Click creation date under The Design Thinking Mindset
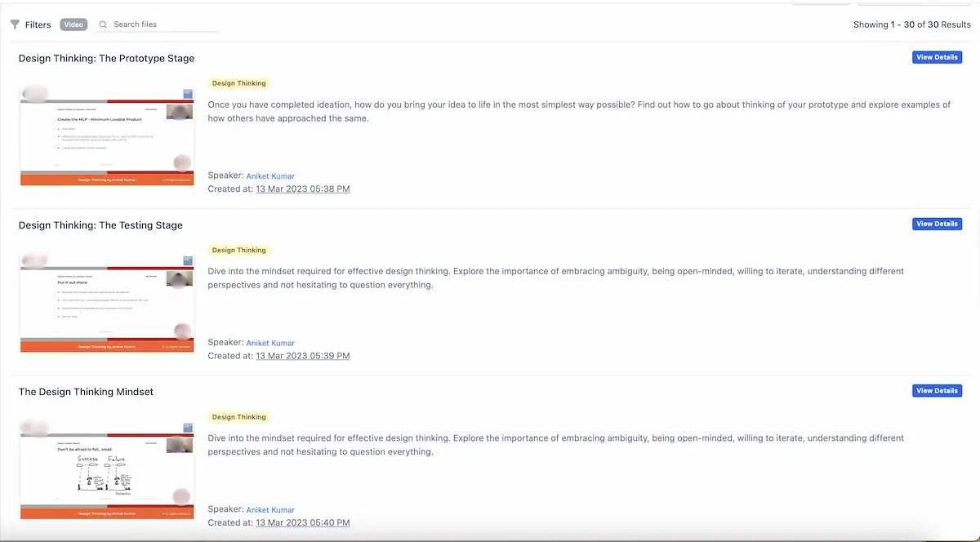 pyautogui.click(x=302, y=522)
